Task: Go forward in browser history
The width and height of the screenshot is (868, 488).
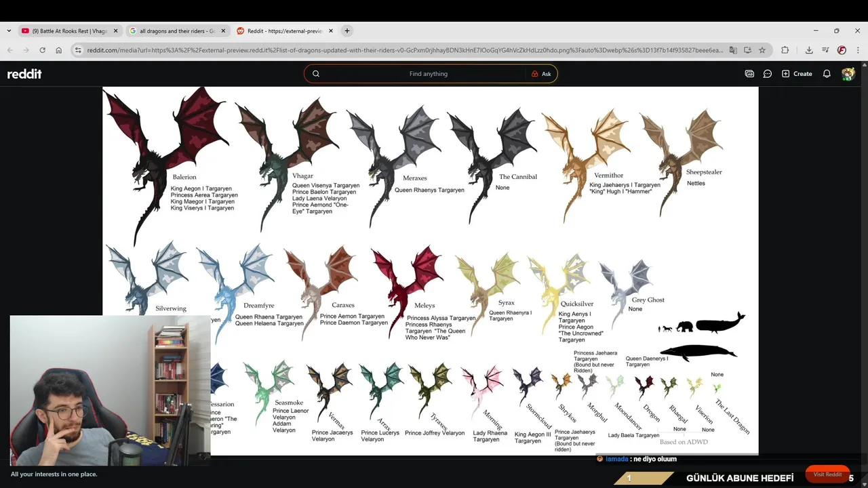Action: click(26, 50)
